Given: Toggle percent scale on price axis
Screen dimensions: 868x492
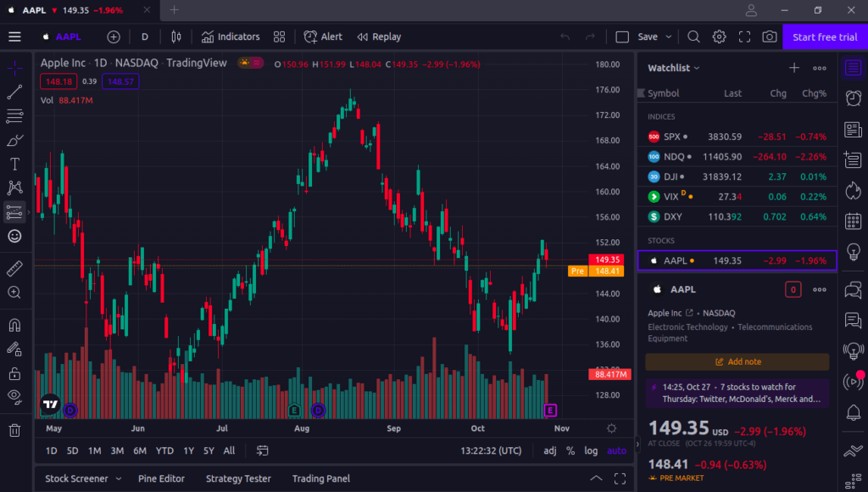Looking at the screenshot, I should pyautogui.click(x=570, y=450).
